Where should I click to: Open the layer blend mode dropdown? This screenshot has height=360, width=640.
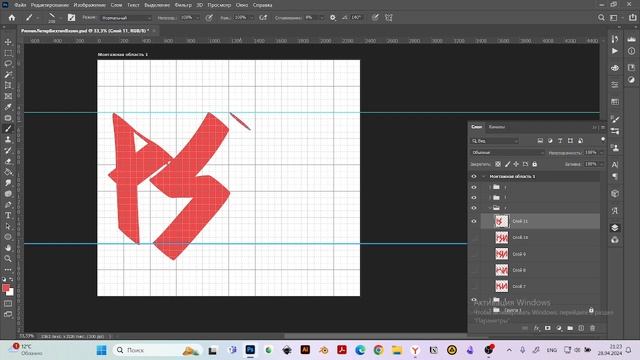[507, 153]
